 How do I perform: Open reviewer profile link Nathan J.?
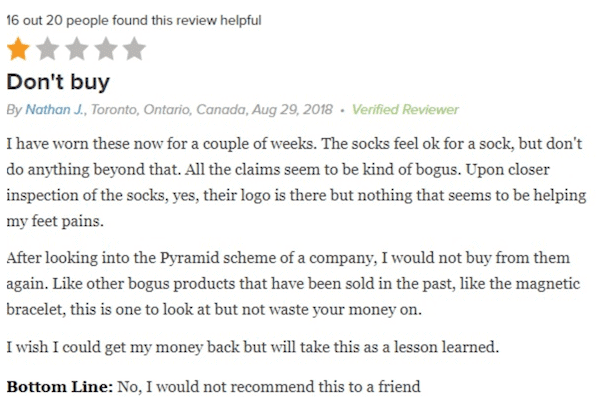[x=54, y=110]
